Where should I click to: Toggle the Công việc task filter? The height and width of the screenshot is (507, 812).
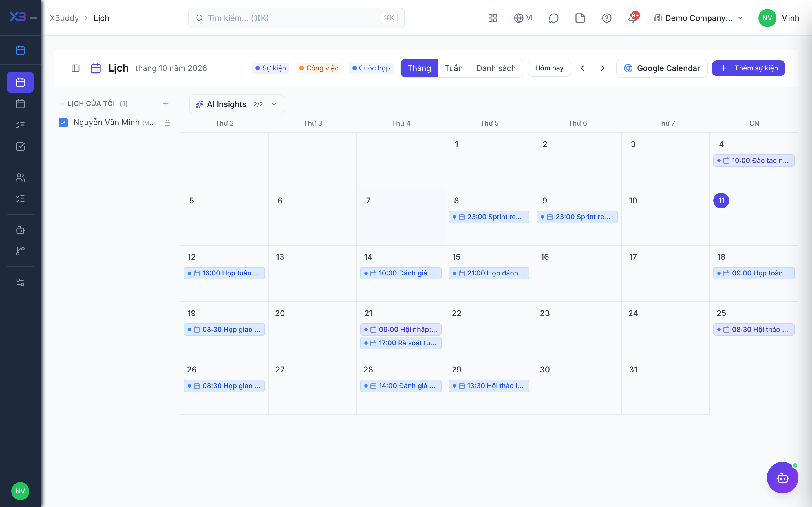coord(319,68)
